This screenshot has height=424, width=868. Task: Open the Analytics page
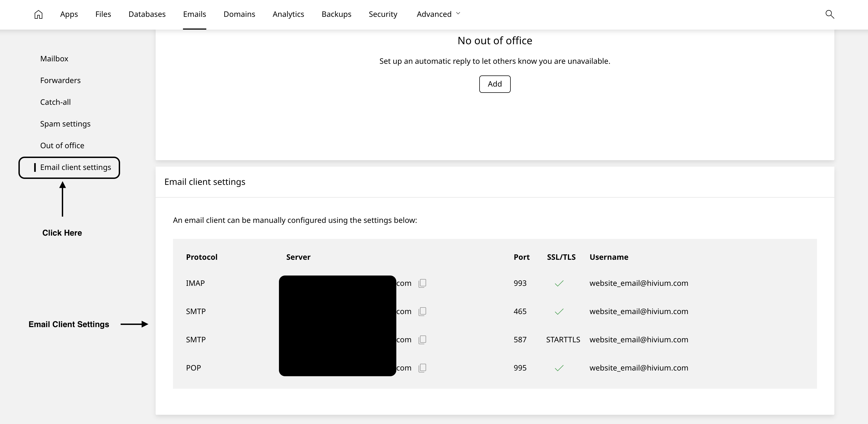coord(288,14)
